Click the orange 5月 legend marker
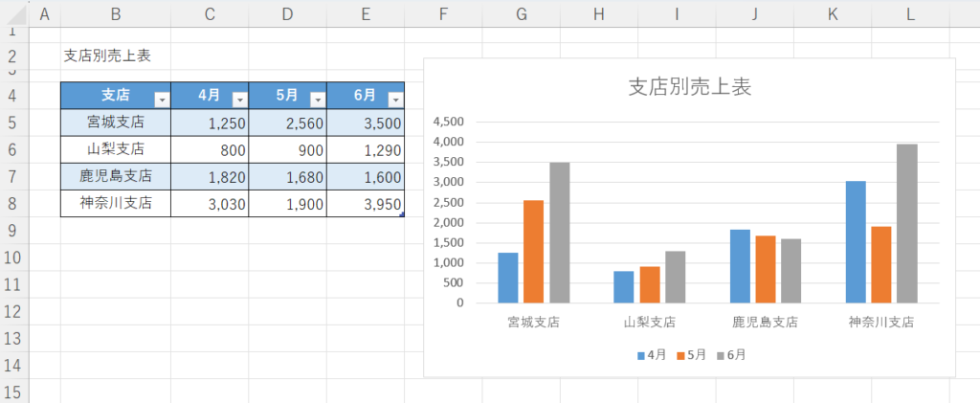The width and height of the screenshot is (980, 403). 682,355
